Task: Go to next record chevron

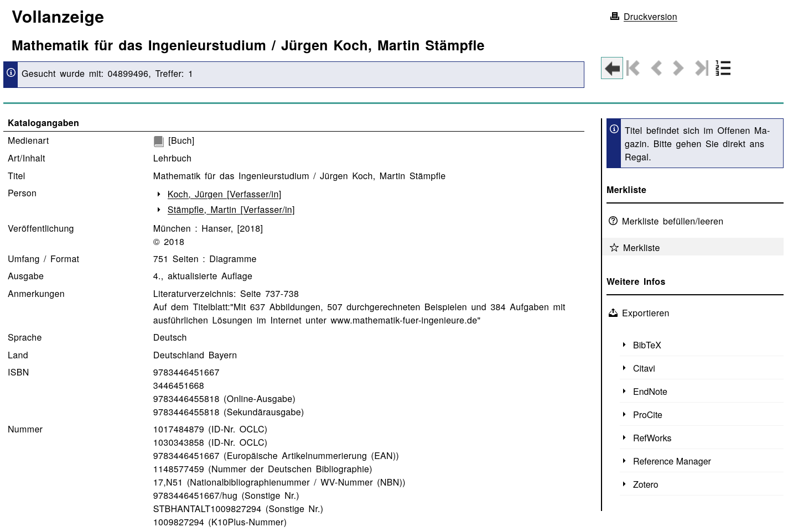Action: [678, 69]
